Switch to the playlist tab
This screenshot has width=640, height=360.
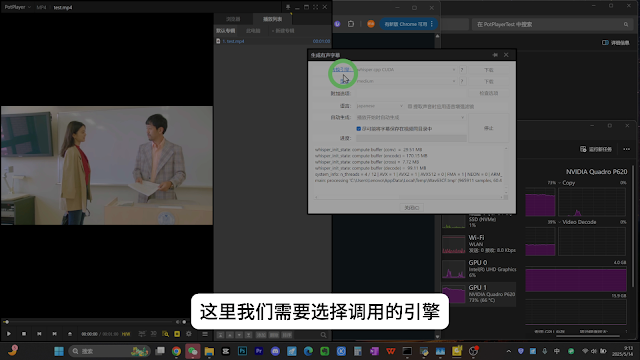tap(272, 19)
